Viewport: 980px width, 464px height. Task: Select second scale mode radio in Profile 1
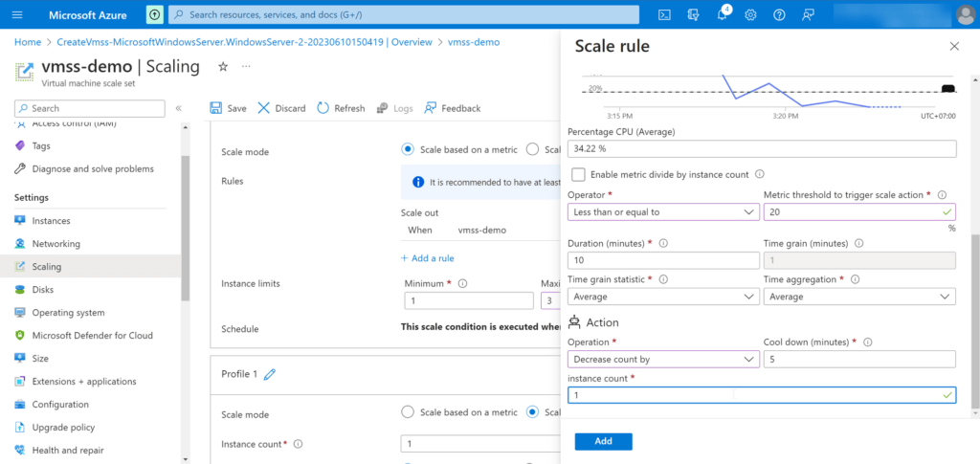(x=532, y=411)
